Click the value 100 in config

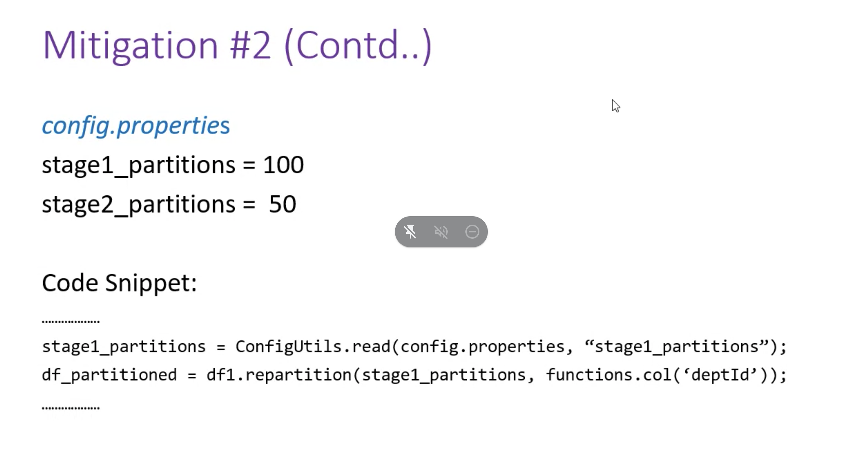[283, 164]
